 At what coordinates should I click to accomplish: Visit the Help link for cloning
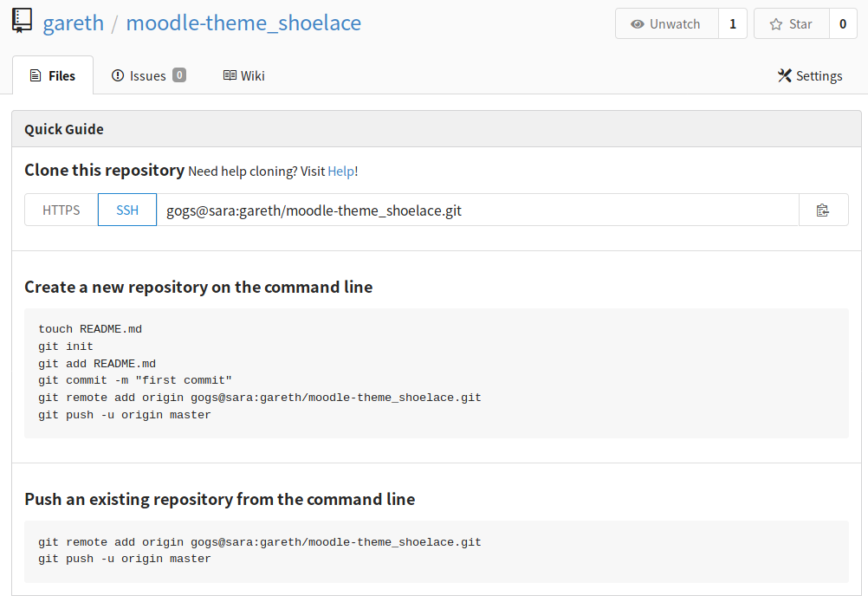(341, 172)
